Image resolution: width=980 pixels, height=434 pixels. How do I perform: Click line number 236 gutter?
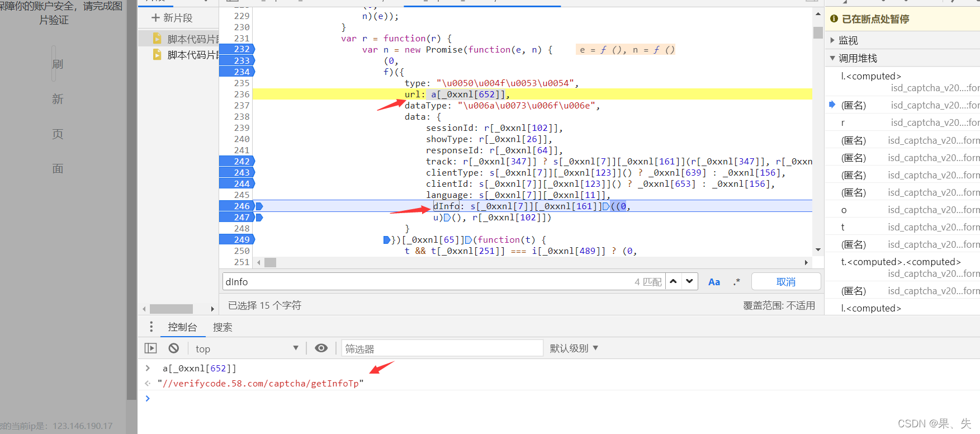pos(242,94)
